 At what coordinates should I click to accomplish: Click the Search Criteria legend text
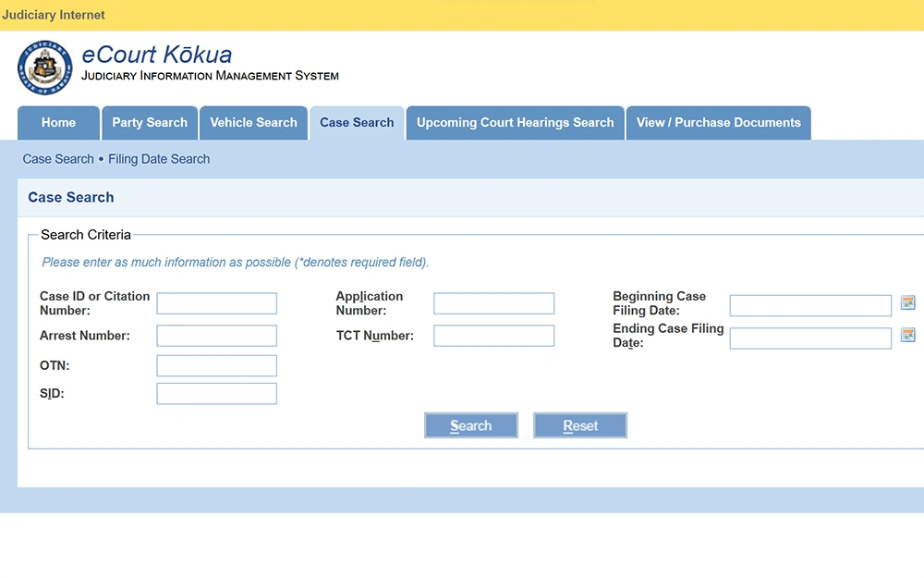[86, 235]
